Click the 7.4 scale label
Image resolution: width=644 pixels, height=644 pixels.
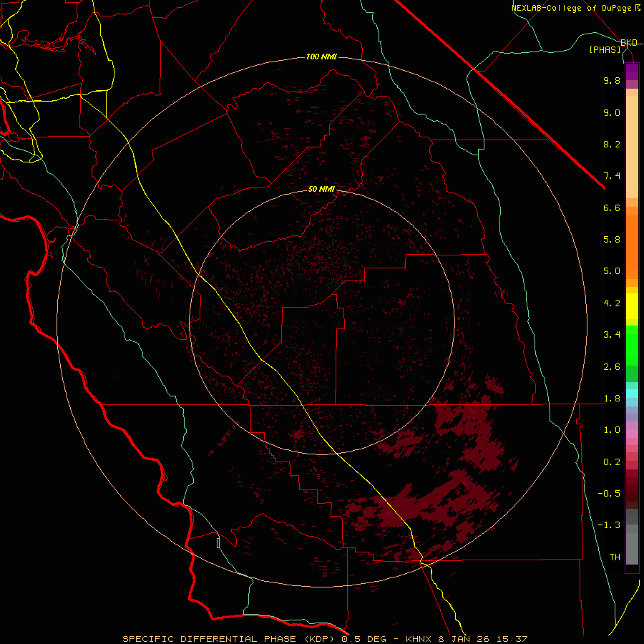[x=612, y=176]
